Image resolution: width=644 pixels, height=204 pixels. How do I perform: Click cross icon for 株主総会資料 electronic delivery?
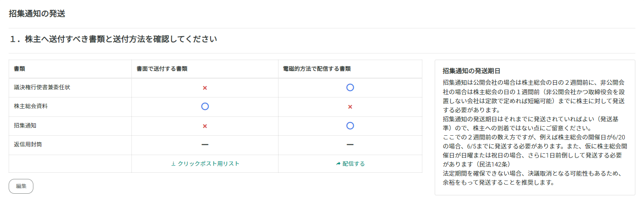pos(350,107)
